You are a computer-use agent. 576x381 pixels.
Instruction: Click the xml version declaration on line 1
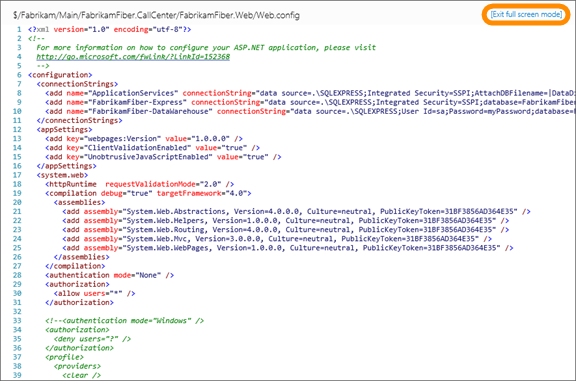click(x=109, y=29)
